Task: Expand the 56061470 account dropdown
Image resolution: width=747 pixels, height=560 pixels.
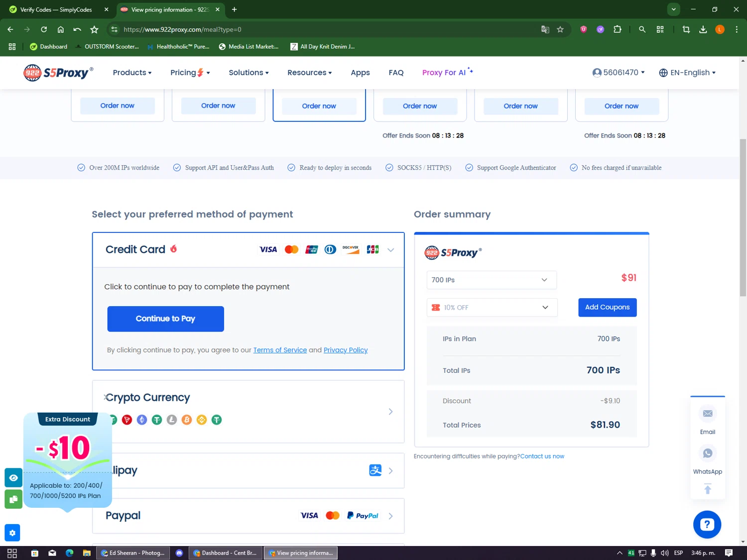Action: pyautogui.click(x=619, y=73)
